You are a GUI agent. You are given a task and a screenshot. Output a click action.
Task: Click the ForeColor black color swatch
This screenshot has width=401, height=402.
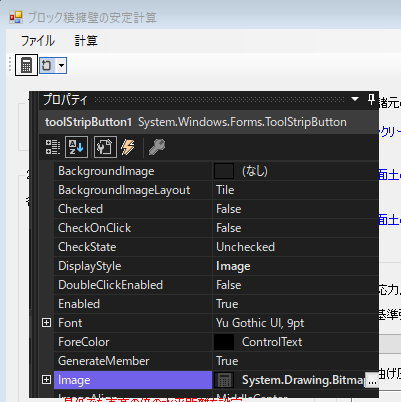(224, 342)
